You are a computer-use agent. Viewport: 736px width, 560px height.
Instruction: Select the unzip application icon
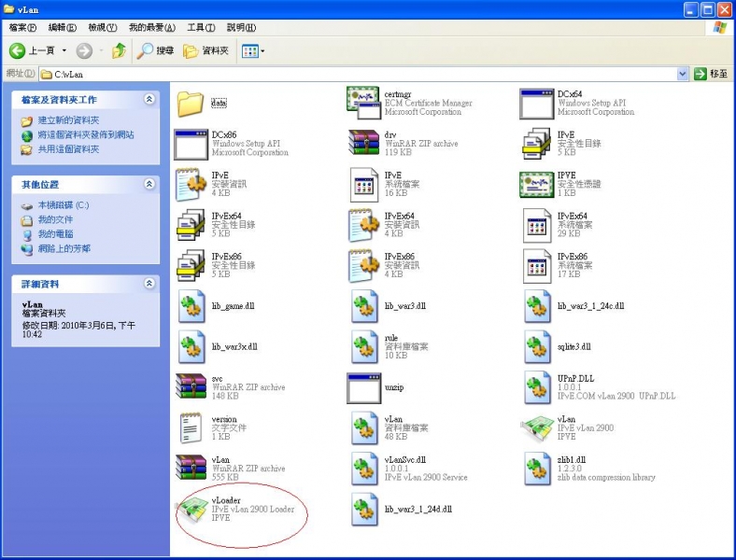pyautogui.click(x=363, y=388)
